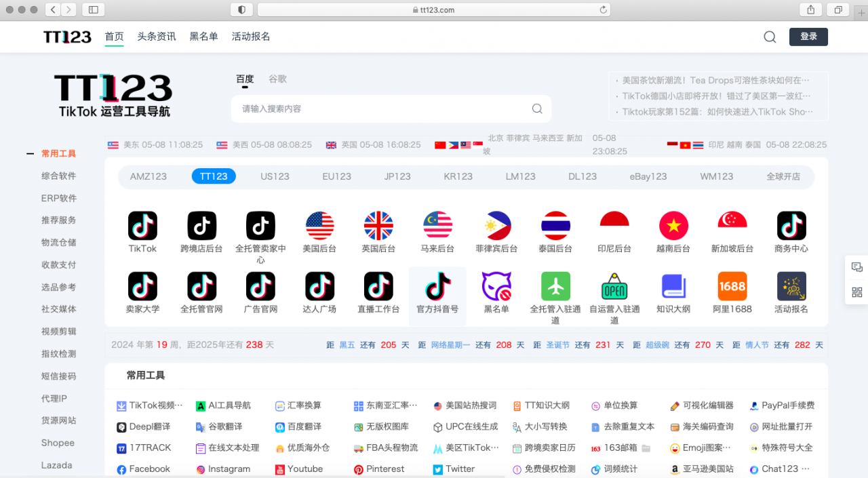Open the QR code icon on right edge
This screenshot has height=478, width=868.
tap(856, 292)
